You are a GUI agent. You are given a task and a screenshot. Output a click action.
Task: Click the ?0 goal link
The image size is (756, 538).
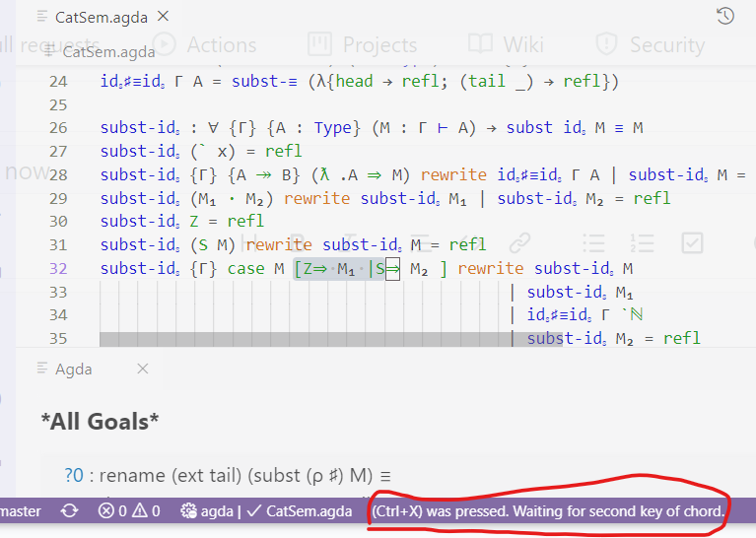tap(74, 476)
